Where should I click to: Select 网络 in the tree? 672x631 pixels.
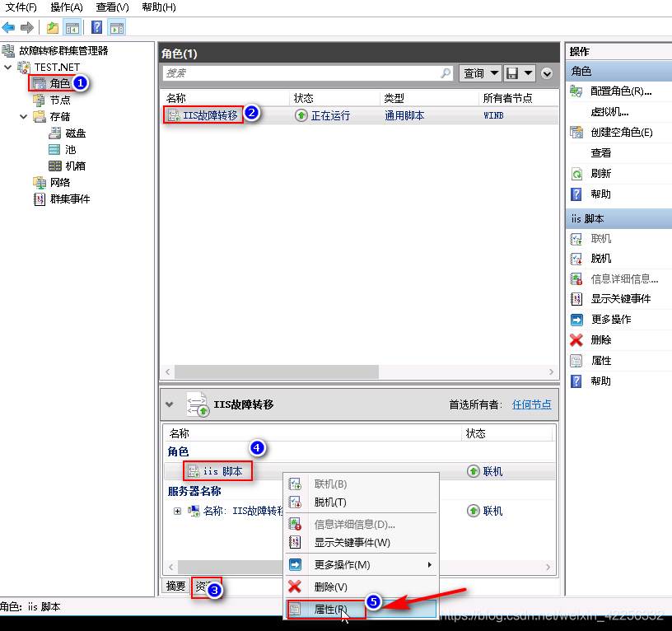pyautogui.click(x=59, y=183)
